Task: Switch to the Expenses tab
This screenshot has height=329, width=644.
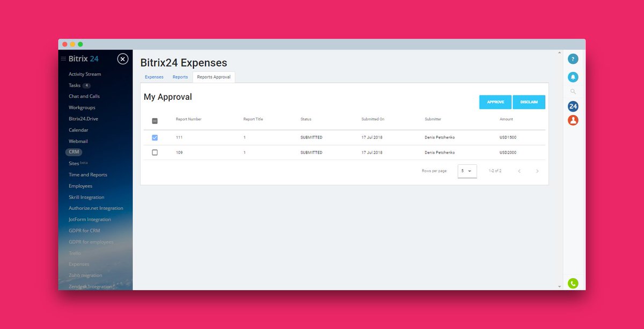Action: 154,77
